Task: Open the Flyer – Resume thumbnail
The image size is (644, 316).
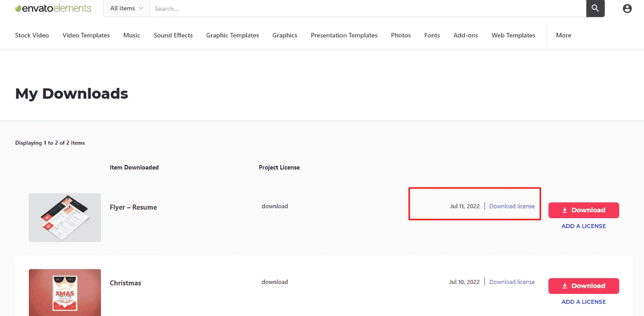Action: 65,218
